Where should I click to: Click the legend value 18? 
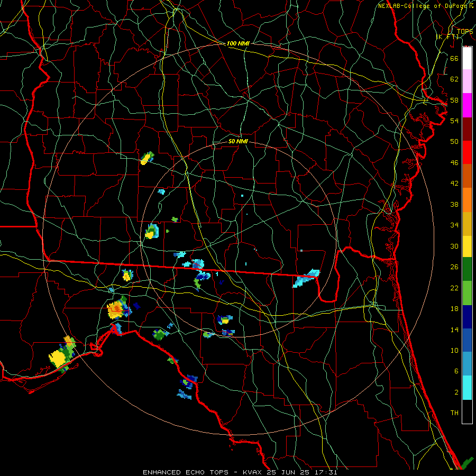(x=454, y=309)
